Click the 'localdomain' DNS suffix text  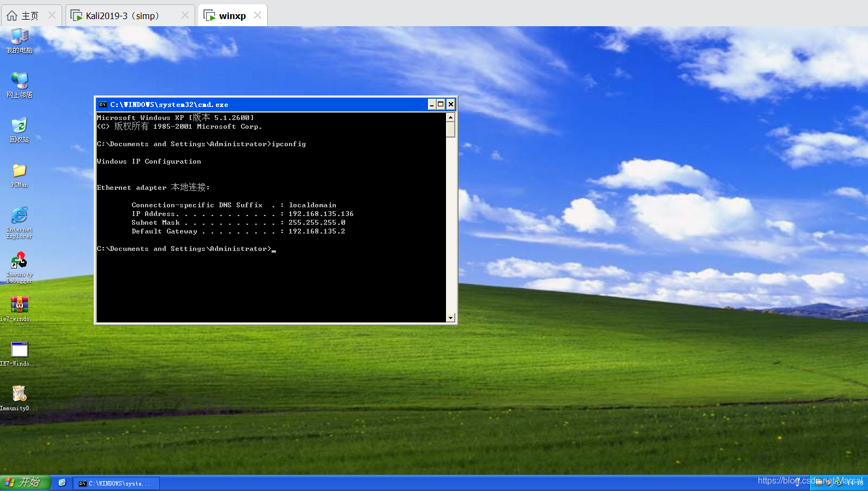coord(312,205)
